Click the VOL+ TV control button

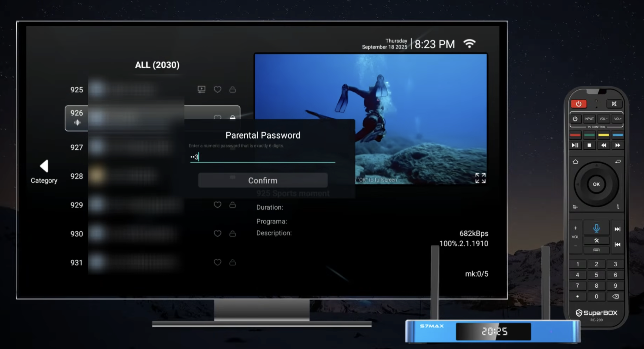pos(617,119)
